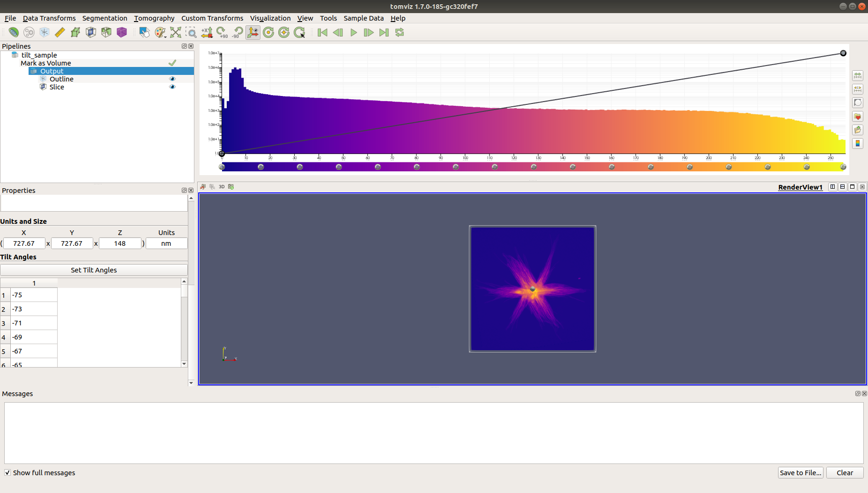
Task: Open the Tomography menu
Action: coord(154,18)
